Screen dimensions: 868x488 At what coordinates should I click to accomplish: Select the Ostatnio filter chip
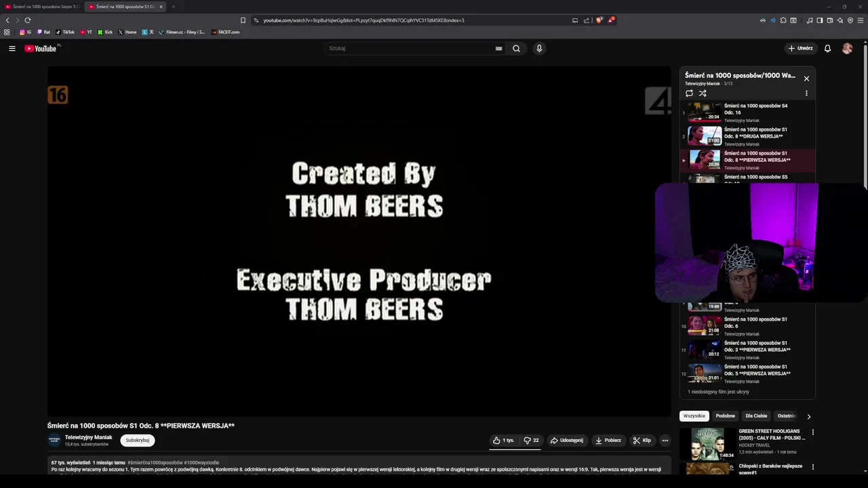pyautogui.click(x=787, y=415)
